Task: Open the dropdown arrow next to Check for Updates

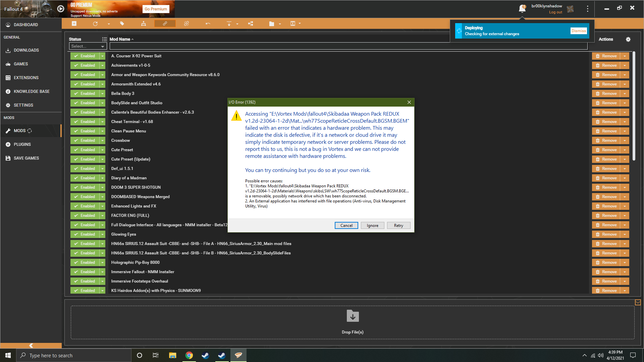Action: click(x=109, y=23)
